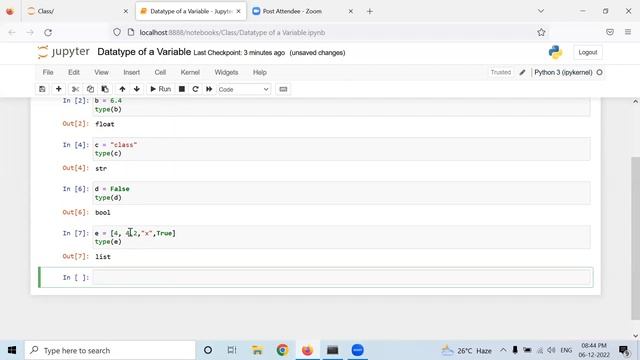Rename the notebook title Datatype of a Variable
This screenshot has height=360, width=640.
tap(144, 52)
